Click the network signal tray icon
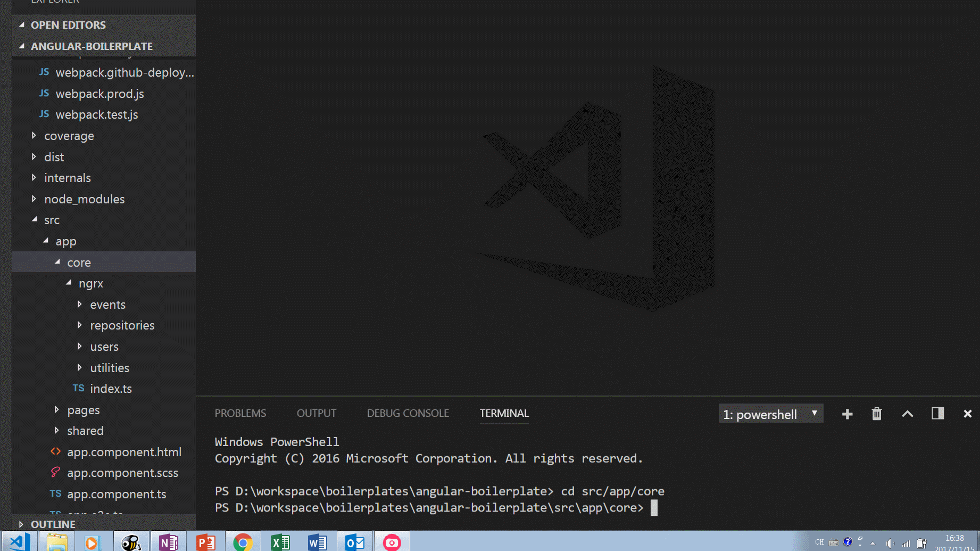 pos(906,543)
